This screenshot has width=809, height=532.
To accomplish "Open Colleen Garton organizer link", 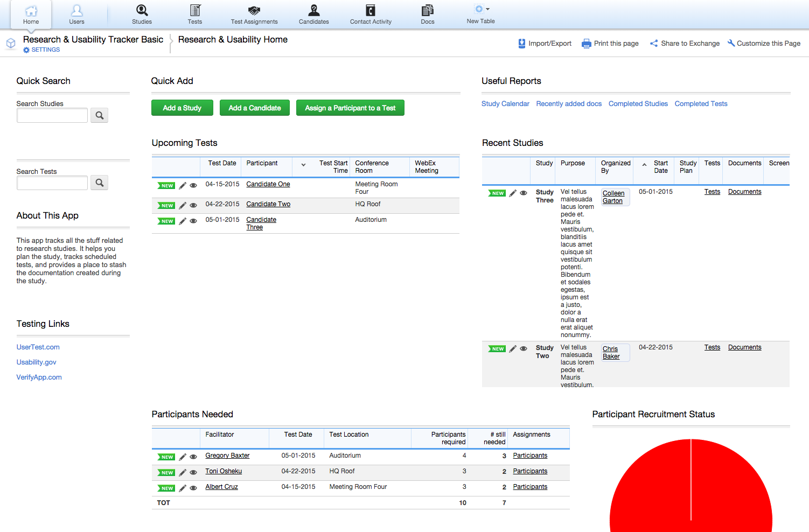I will pos(613,197).
